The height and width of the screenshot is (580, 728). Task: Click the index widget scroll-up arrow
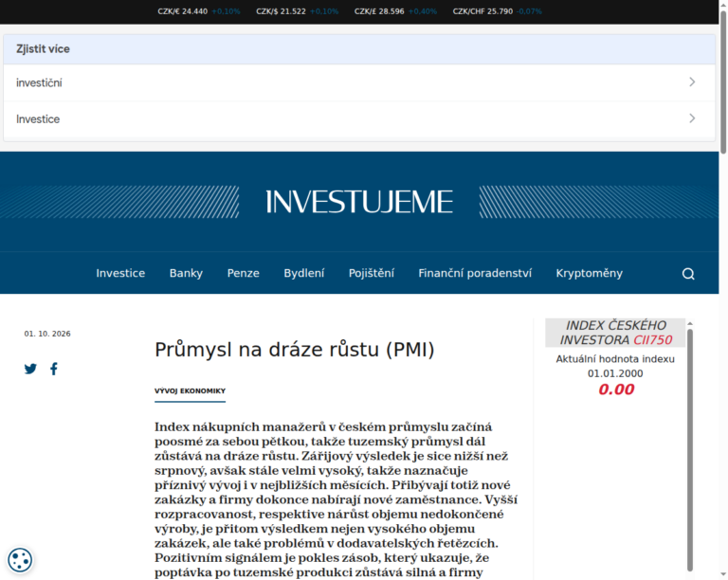690,323
